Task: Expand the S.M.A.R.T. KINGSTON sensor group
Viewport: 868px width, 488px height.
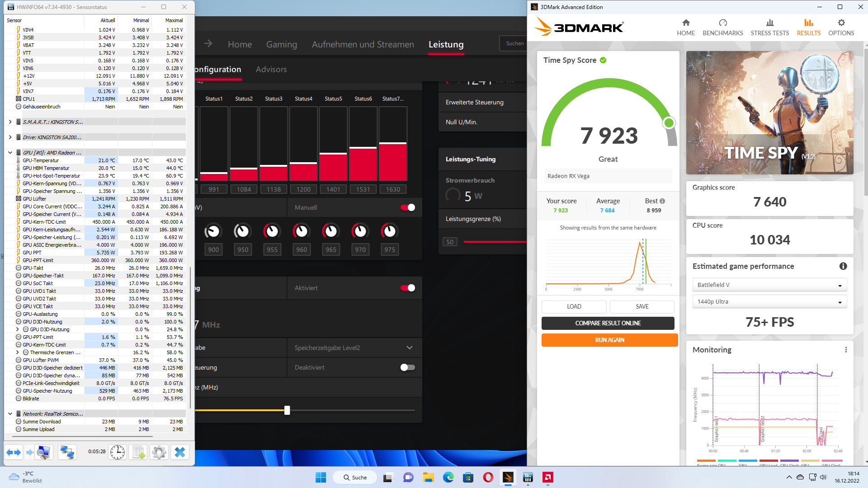Action: [10, 122]
